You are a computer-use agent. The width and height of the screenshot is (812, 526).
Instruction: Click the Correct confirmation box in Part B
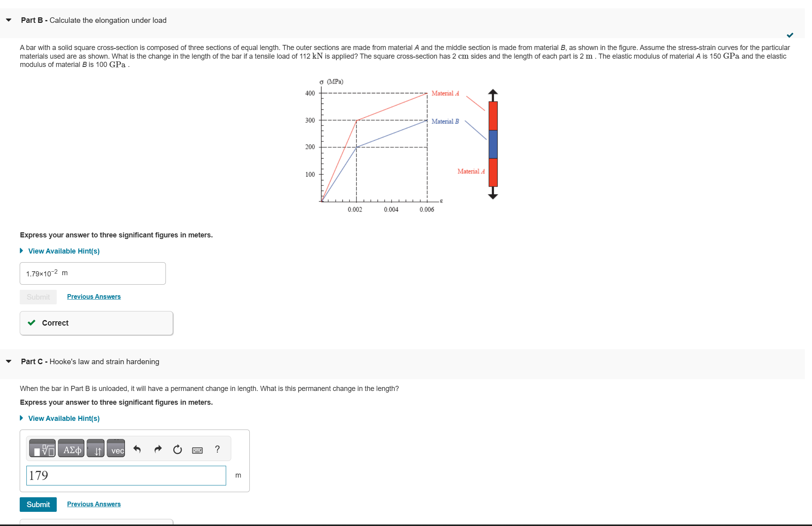point(96,323)
